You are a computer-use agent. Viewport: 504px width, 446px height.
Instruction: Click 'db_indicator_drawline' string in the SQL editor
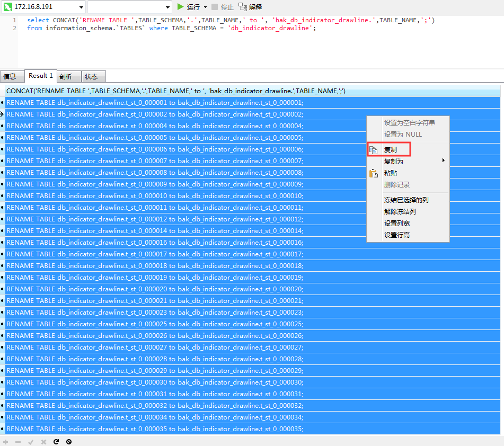[x=270, y=28]
